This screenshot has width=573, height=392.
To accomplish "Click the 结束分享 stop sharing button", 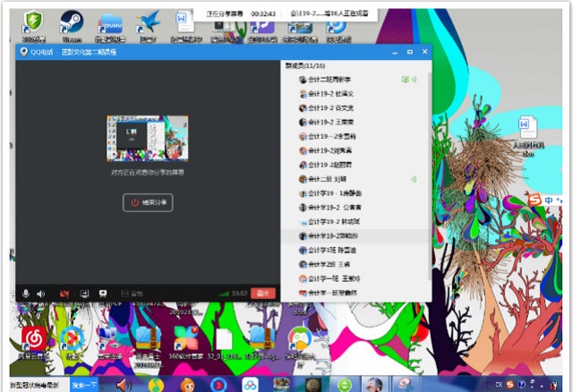I will (148, 202).
